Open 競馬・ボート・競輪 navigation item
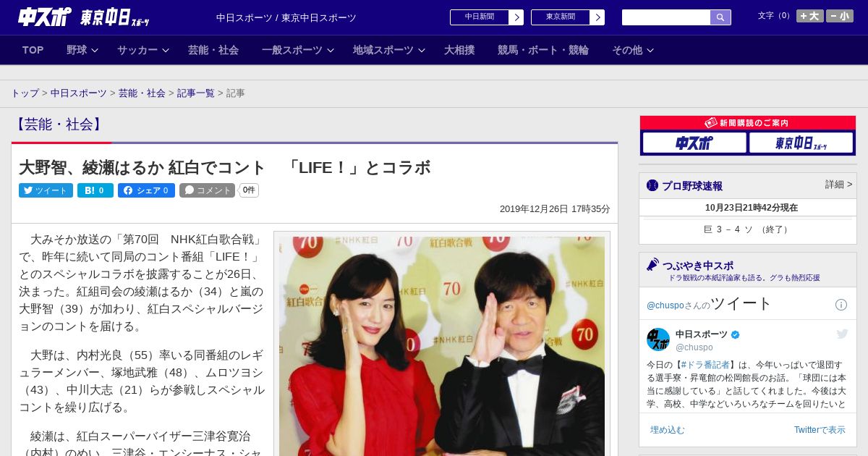Viewport: 868px width, 456px height. tap(543, 50)
